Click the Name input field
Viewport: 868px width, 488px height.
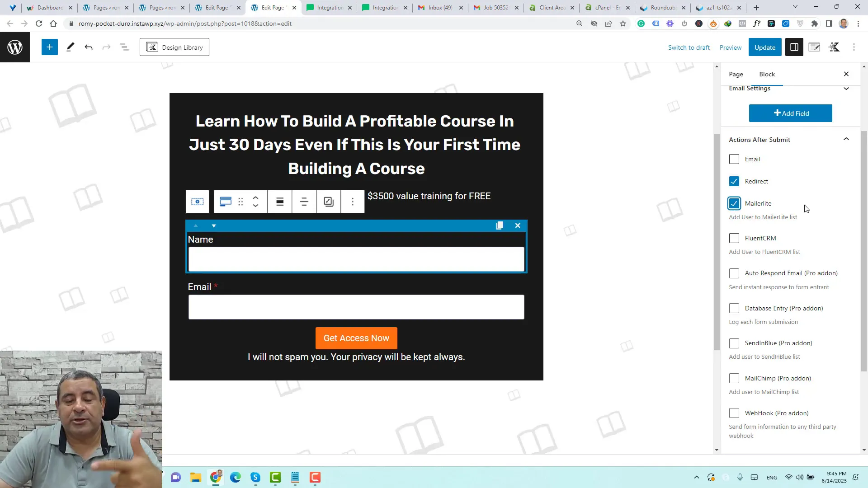356,260
